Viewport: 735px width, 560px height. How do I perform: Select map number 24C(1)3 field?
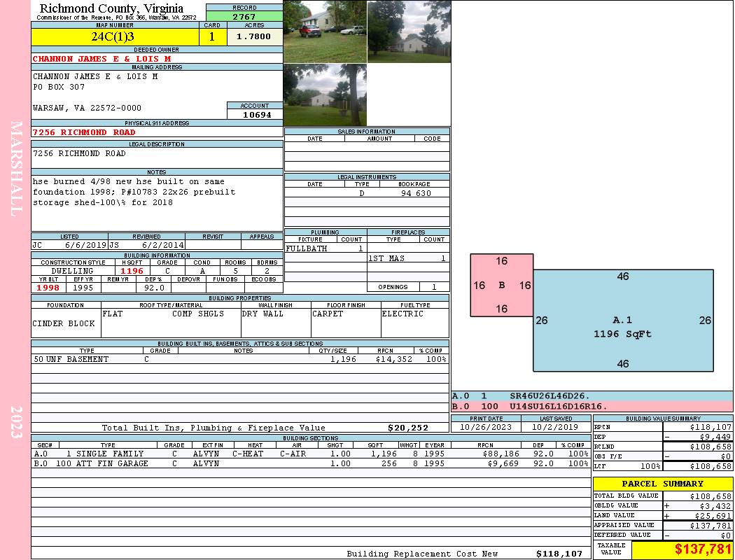pos(115,37)
